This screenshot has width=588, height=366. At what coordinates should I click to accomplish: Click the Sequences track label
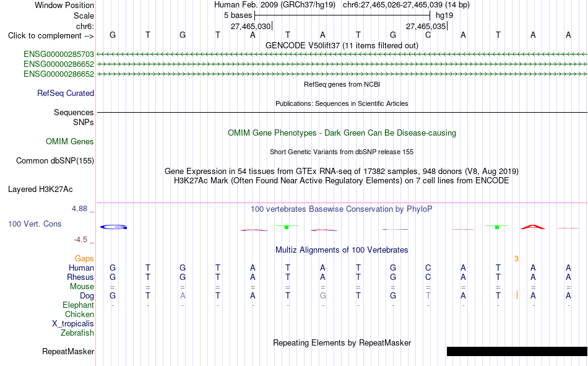pyautogui.click(x=74, y=112)
